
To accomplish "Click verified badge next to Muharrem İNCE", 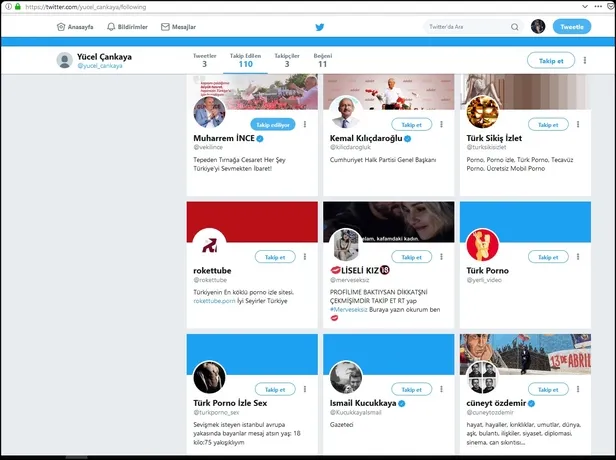I will click(260, 139).
